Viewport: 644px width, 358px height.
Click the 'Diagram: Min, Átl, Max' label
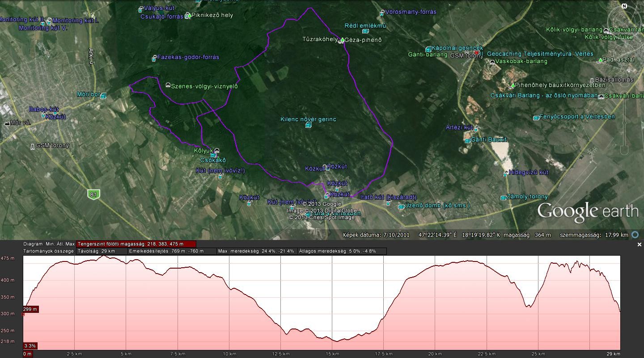point(49,244)
